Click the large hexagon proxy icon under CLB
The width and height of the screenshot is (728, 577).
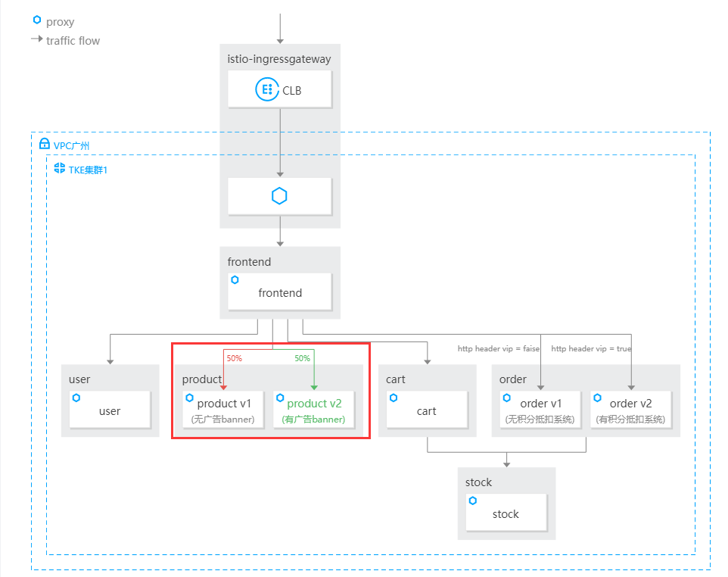pyautogui.click(x=280, y=196)
